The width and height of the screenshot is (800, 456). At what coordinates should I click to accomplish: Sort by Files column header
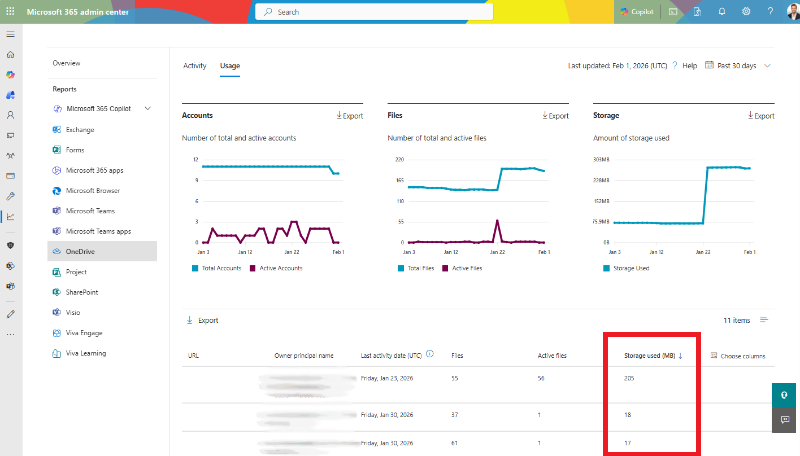(x=457, y=356)
